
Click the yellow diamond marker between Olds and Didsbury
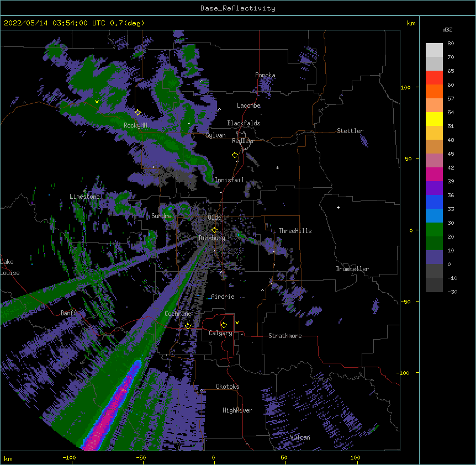pyautogui.click(x=214, y=230)
